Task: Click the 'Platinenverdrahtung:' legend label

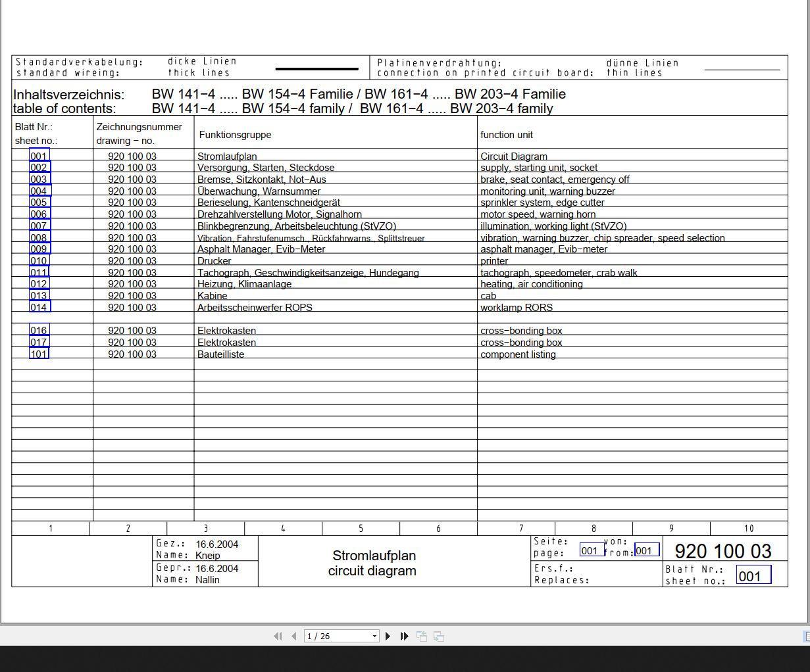Action: 440,63
